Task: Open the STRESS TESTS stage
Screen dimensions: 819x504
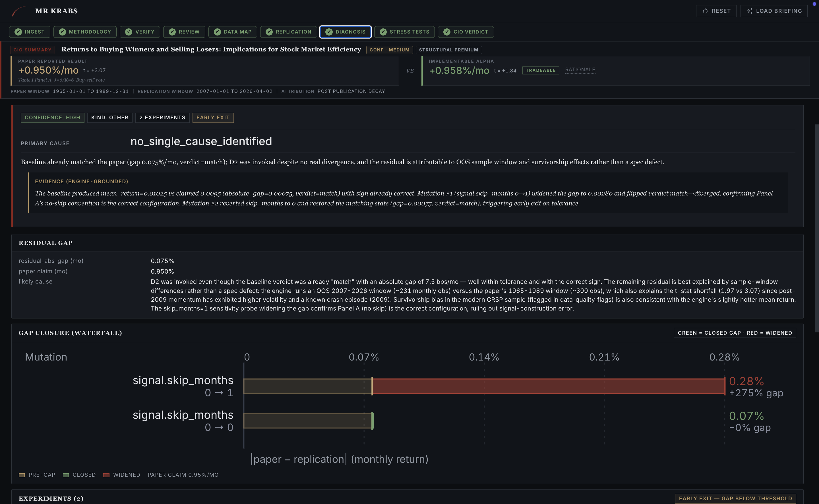Action: point(404,32)
